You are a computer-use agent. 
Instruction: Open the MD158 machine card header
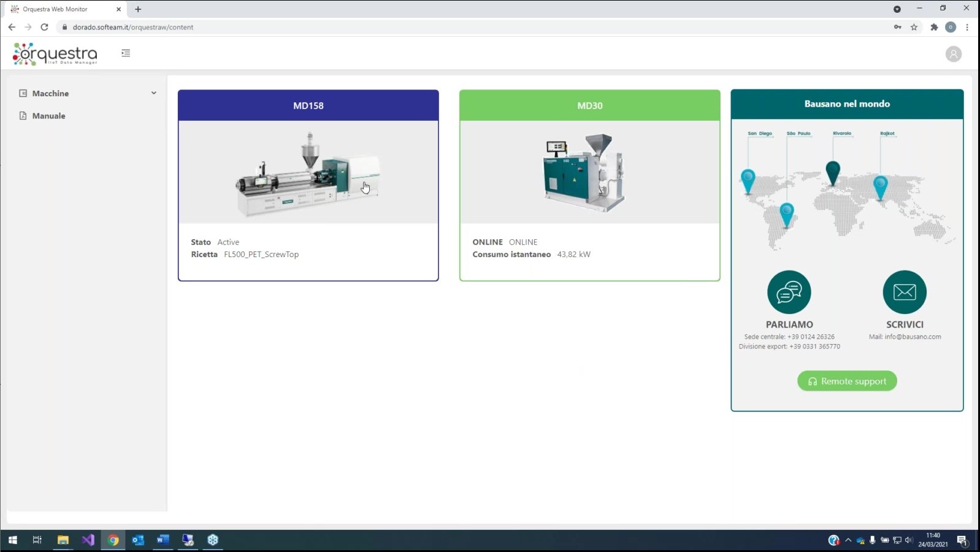pos(308,105)
